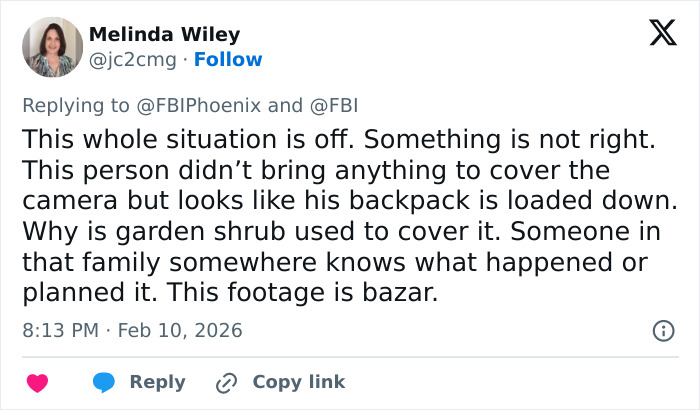
Task: Select the Copy link text label
Action: 298,382
